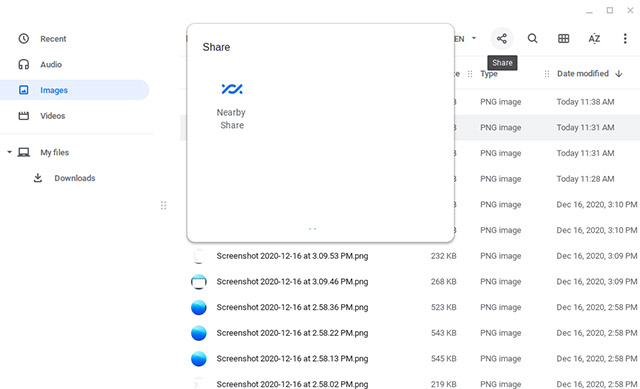The width and height of the screenshot is (640, 389).
Task: Click the 543 KB size cell
Action: pyautogui.click(x=443, y=333)
